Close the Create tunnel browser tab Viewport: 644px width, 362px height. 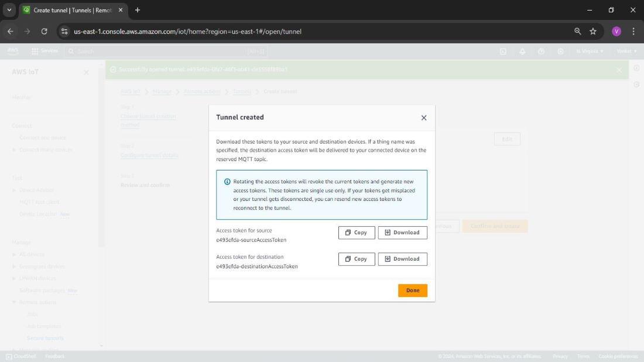coord(121,10)
